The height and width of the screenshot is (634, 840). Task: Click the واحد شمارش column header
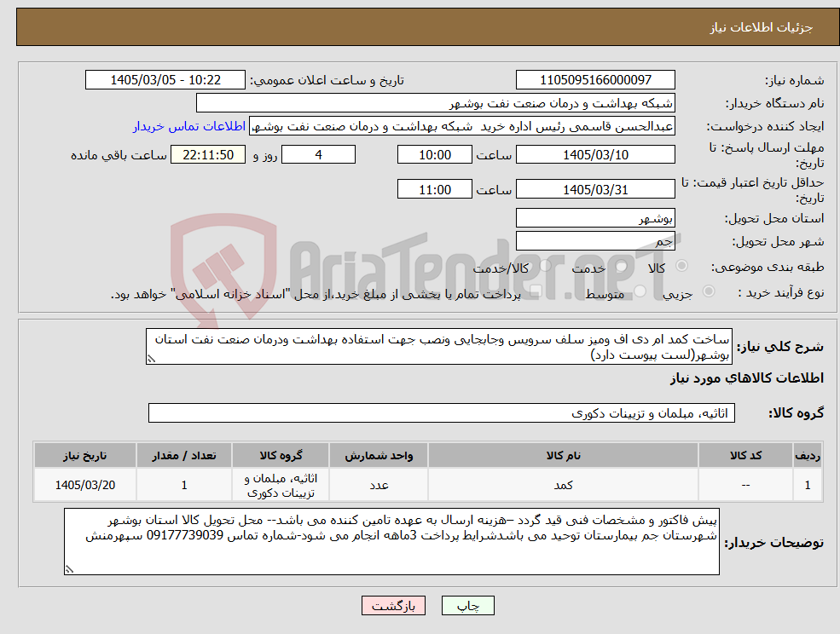click(379, 455)
